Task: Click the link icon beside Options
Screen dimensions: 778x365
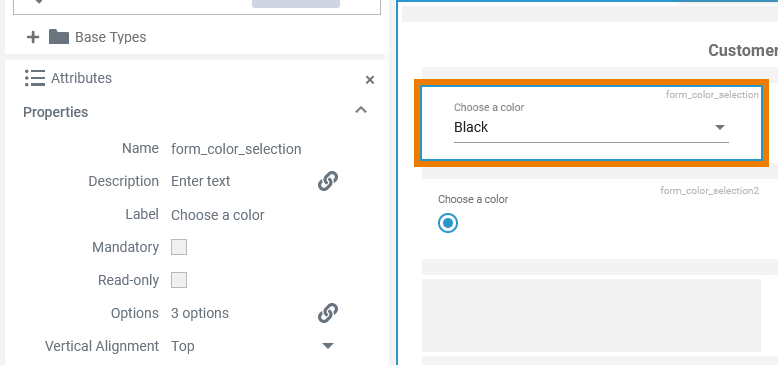Action: click(x=327, y=313)
